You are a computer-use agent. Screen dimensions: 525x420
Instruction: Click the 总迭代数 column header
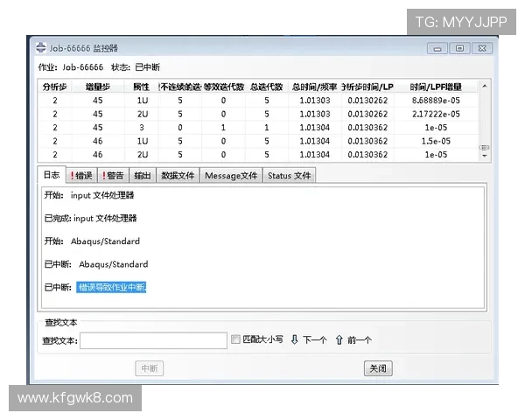point(267,87)
